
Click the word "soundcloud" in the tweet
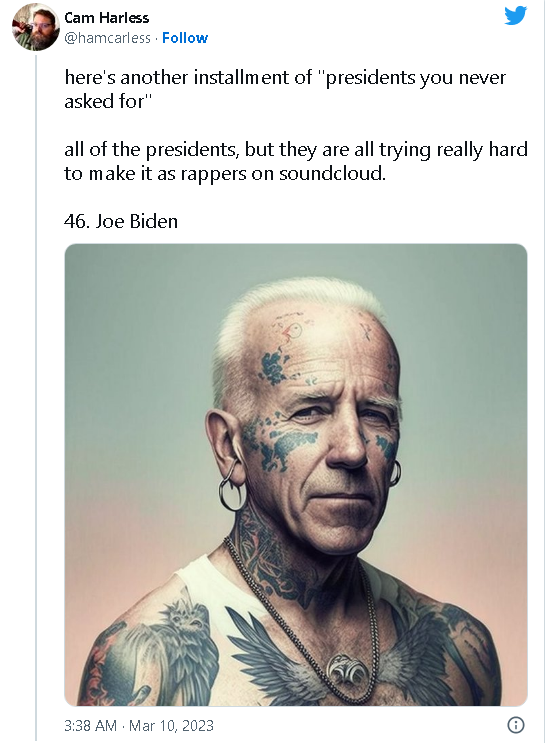(x=332, y=173)
